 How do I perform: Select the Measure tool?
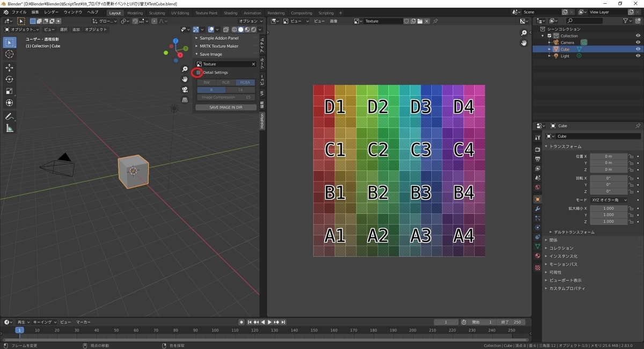[9, 128]
